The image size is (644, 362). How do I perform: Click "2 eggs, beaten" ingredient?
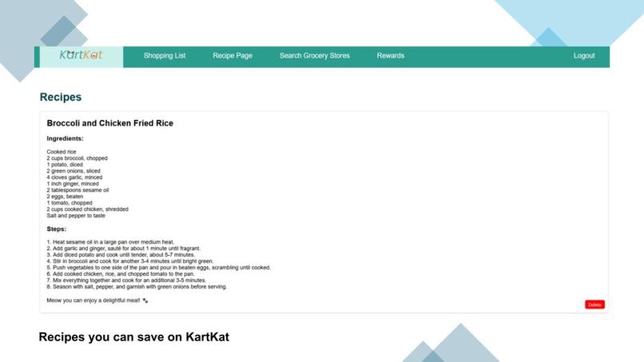coord(65,197)
